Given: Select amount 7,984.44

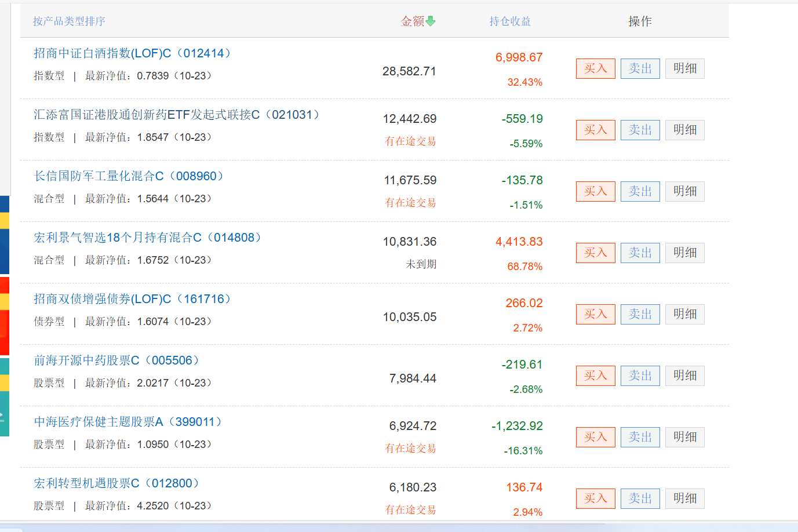Looking at the screenshot, I should (x=413, y=378).
